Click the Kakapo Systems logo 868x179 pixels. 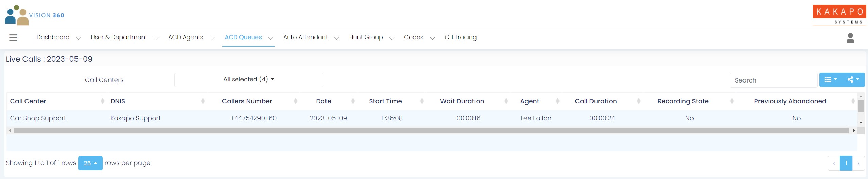click(839, 15)
